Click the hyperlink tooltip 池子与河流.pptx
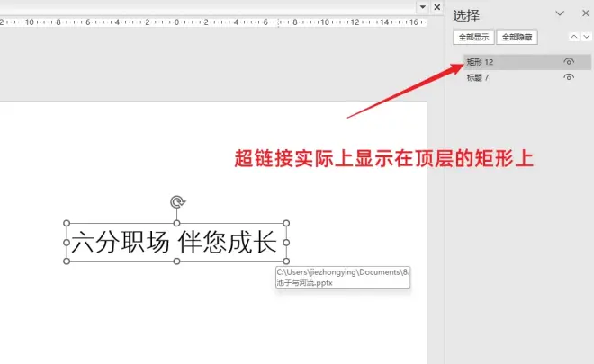The image size is (594, 364). (343, 278)
